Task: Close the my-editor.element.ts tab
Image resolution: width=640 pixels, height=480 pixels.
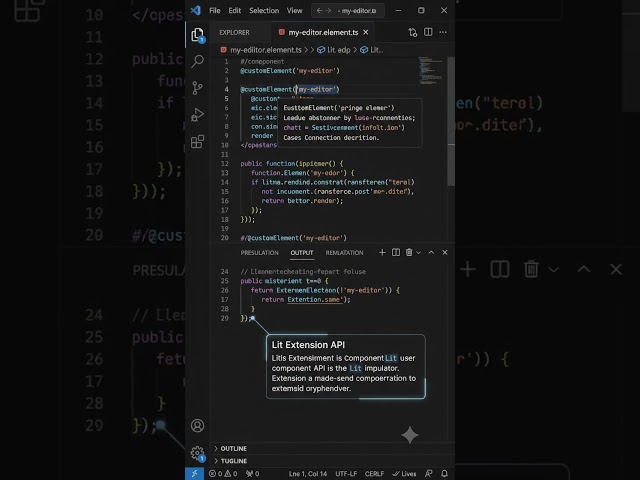Action: (x=366, y=32)
